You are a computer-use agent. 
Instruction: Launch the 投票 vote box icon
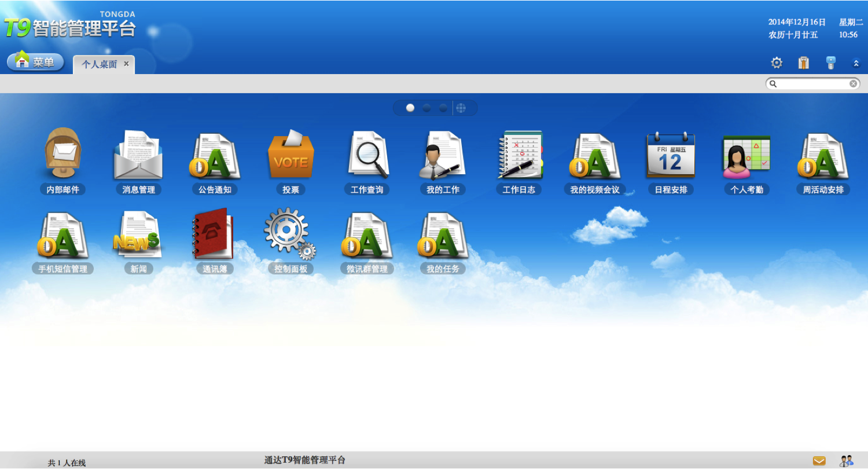[290, 155]
